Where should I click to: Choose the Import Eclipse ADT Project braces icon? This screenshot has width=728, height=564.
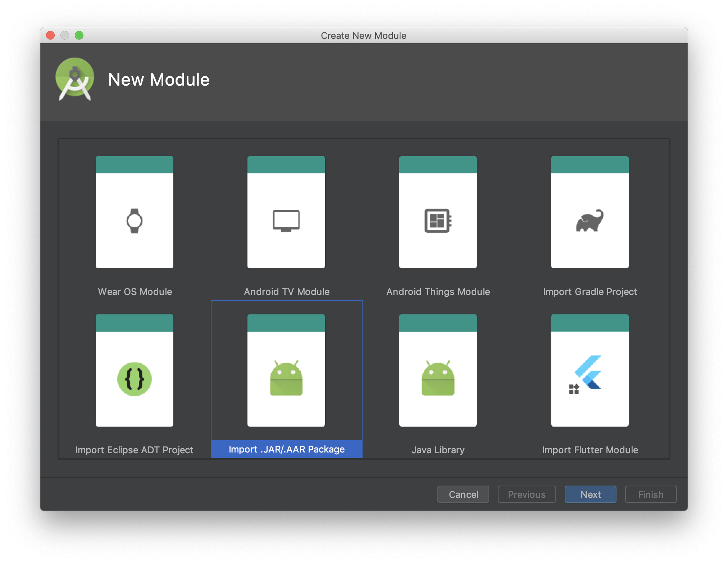pos(135,379)
